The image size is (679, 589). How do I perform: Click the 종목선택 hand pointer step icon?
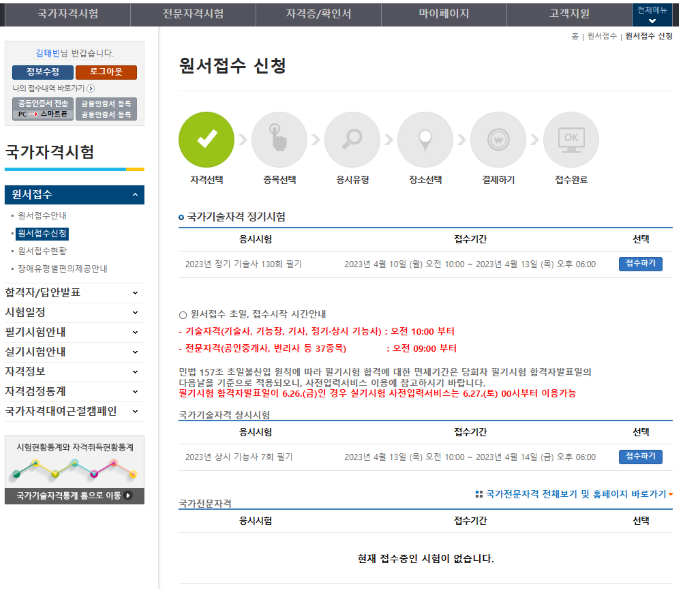click(279, 139)
